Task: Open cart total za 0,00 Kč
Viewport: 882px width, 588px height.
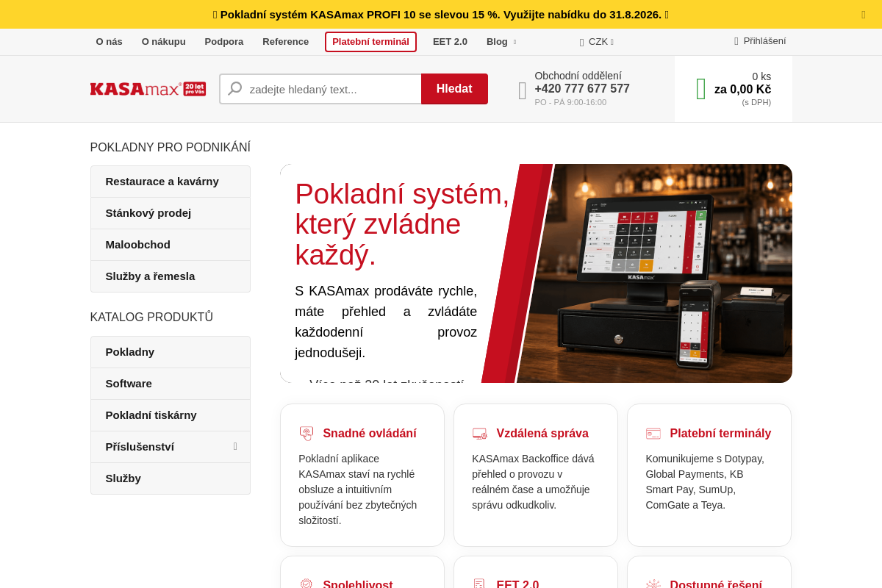Action: point(742,90)
